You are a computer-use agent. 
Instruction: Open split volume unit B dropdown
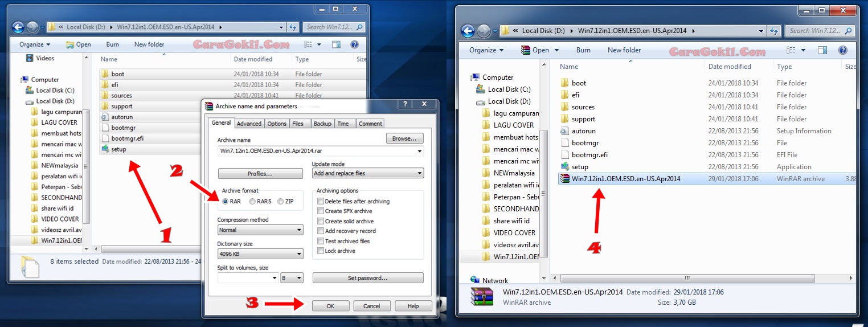(x=292, y=278)
